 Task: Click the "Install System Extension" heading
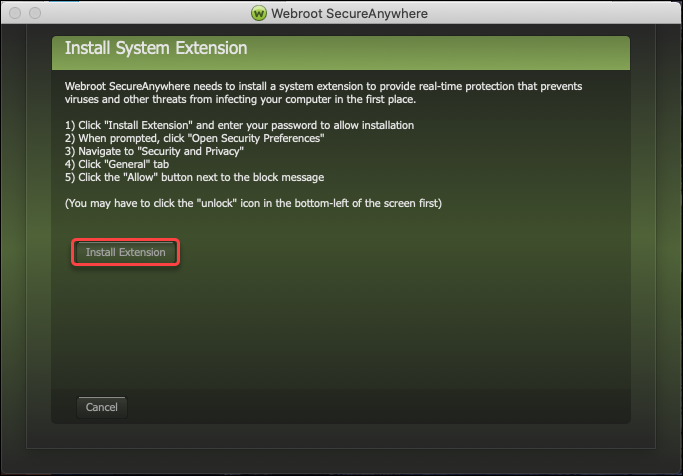155,48
